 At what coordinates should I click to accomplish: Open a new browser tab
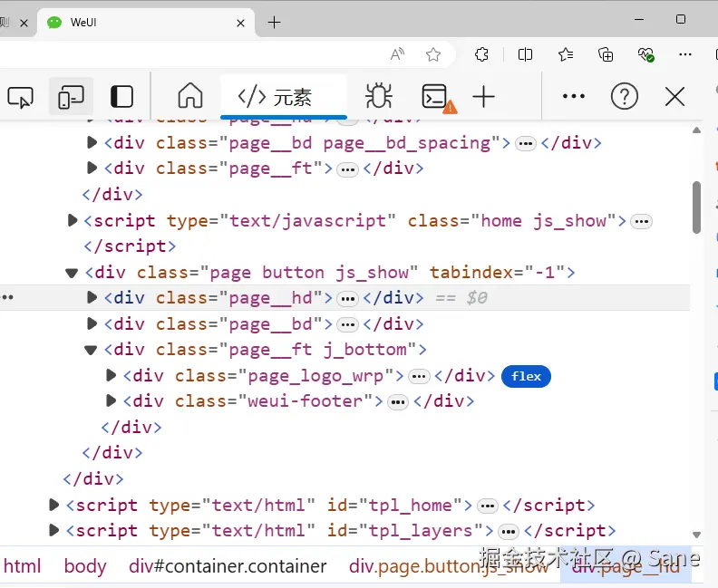click(275, 22)
